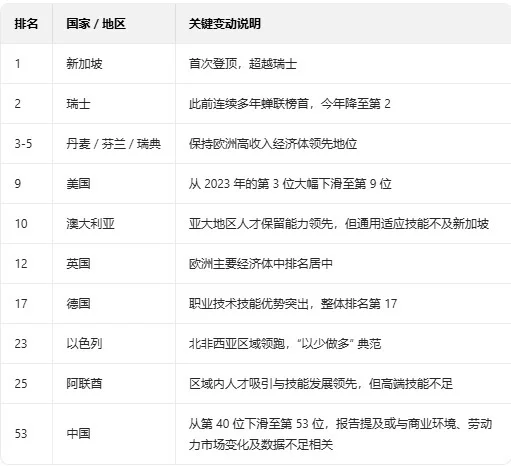Select the text '从第 40 位下滑至第 53 位…' description

click(340, 434)
